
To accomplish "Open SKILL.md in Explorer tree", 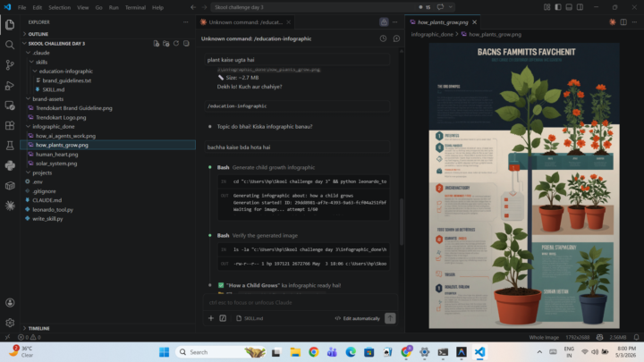I will (x=54, y=90).
